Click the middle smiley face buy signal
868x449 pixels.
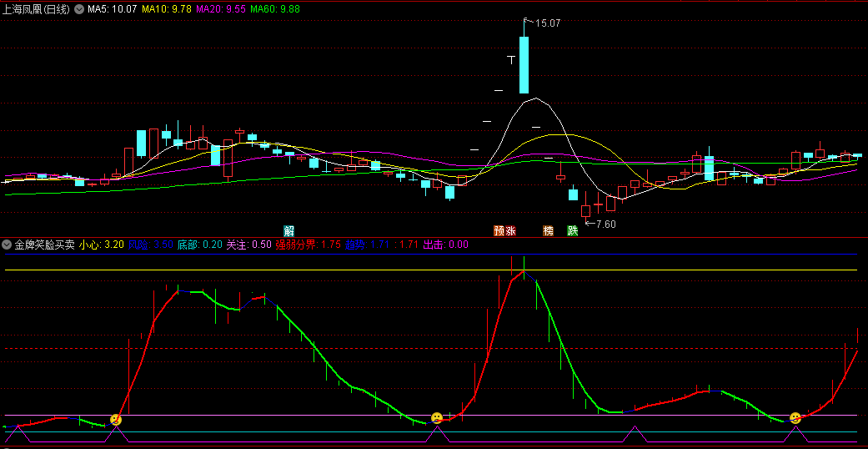click(436, 417)
